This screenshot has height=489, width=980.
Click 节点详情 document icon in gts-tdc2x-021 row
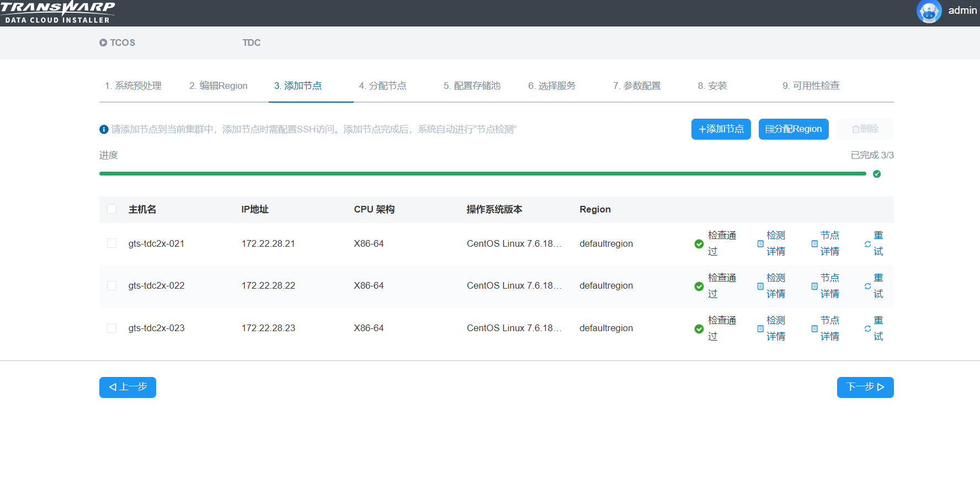(x=814, y=243)
